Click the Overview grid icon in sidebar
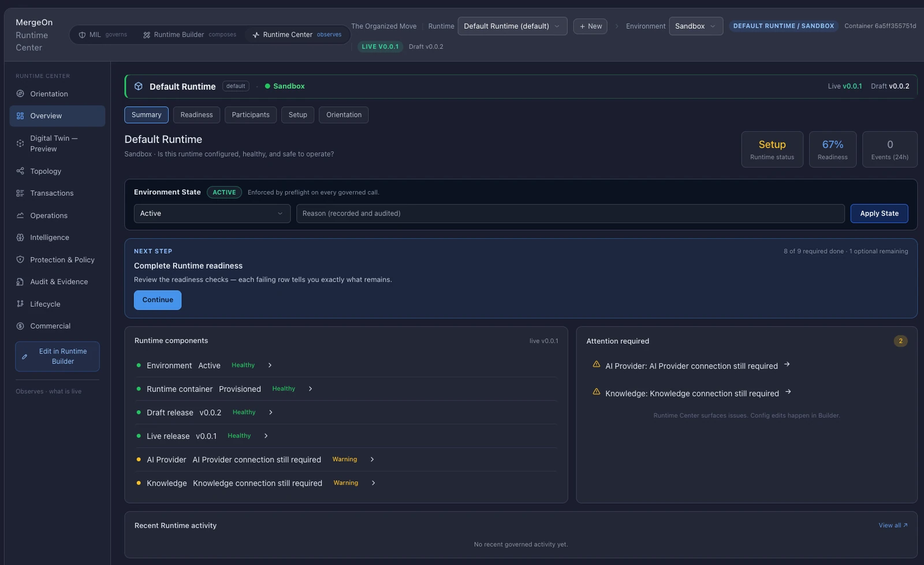 click(x=20, y=116)
